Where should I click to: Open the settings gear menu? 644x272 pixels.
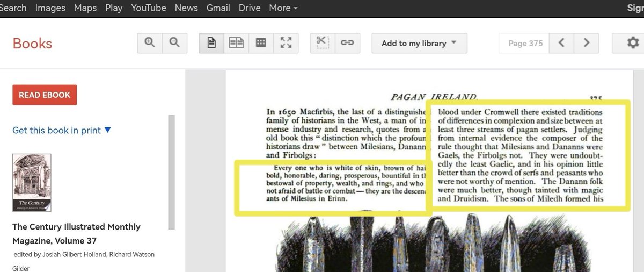[632, 43]
